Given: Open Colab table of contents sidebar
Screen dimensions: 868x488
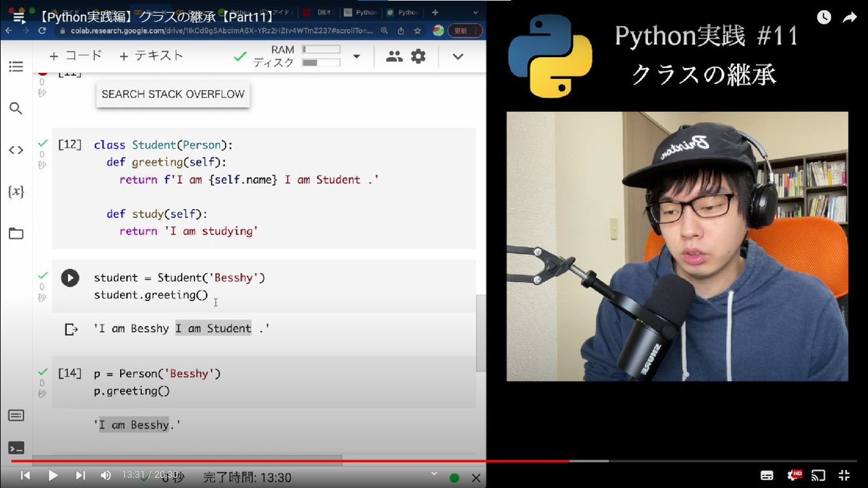Looking at the screenshot, I should point(16,67).
